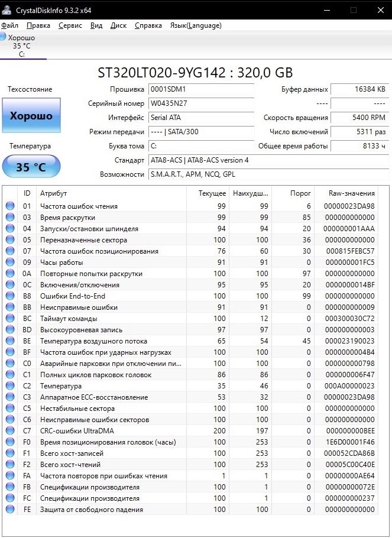The image size is (392, 538).
Task: Click status orb for C6 Неисправимые ошибки секторов
Action: (x=10, y=419)
